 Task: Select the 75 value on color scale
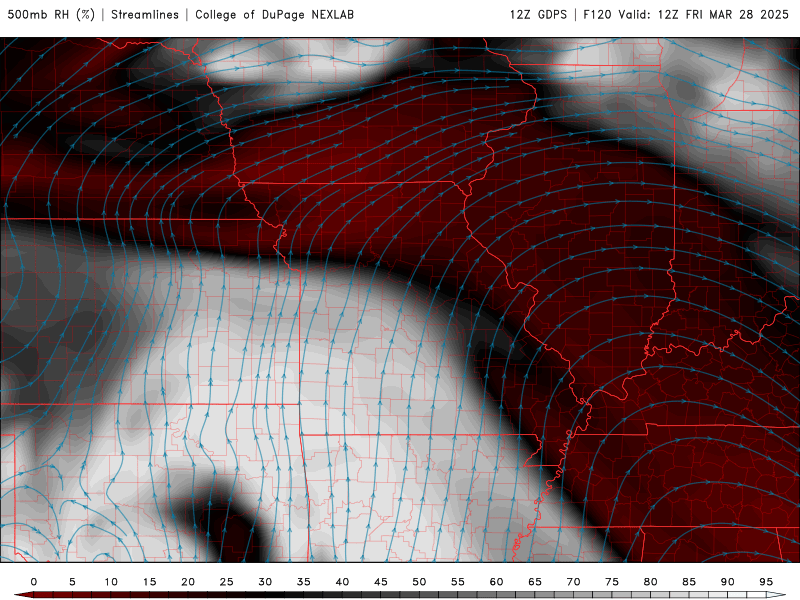pos(612,582)
